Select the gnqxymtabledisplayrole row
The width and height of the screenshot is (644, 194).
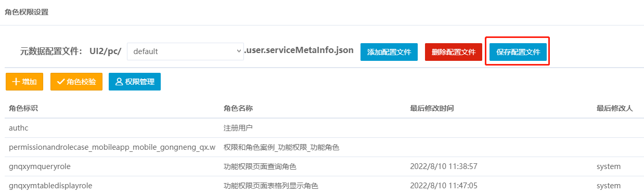(322, 186)
